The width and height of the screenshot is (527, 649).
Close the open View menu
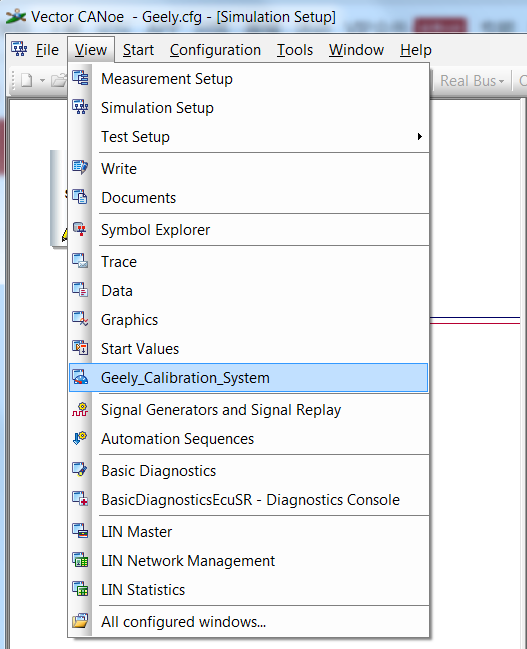coord(91,50)
